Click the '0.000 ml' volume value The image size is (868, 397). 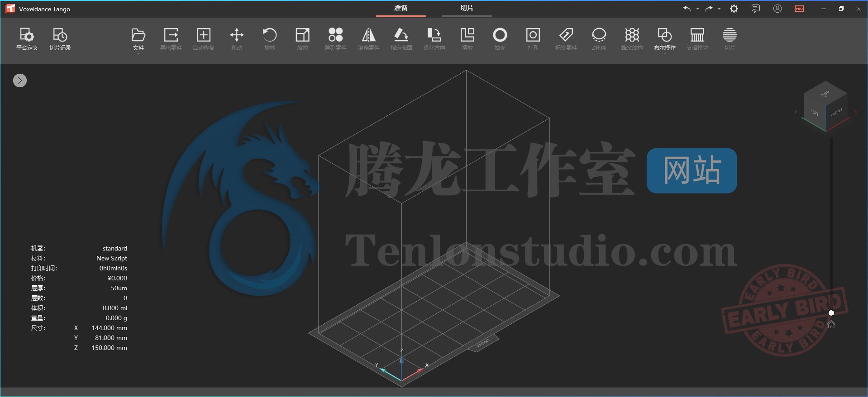click(x=115, y=308)
